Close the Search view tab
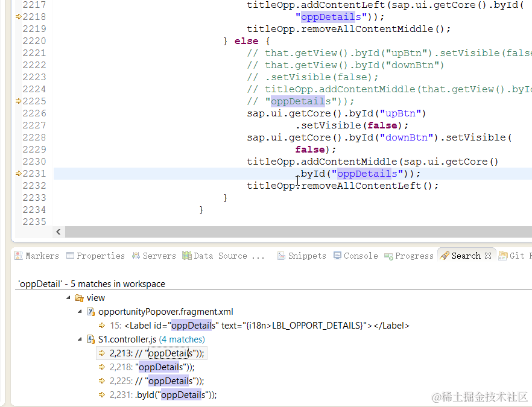This screenshot has width=532, height=407. tap(488, 256)
